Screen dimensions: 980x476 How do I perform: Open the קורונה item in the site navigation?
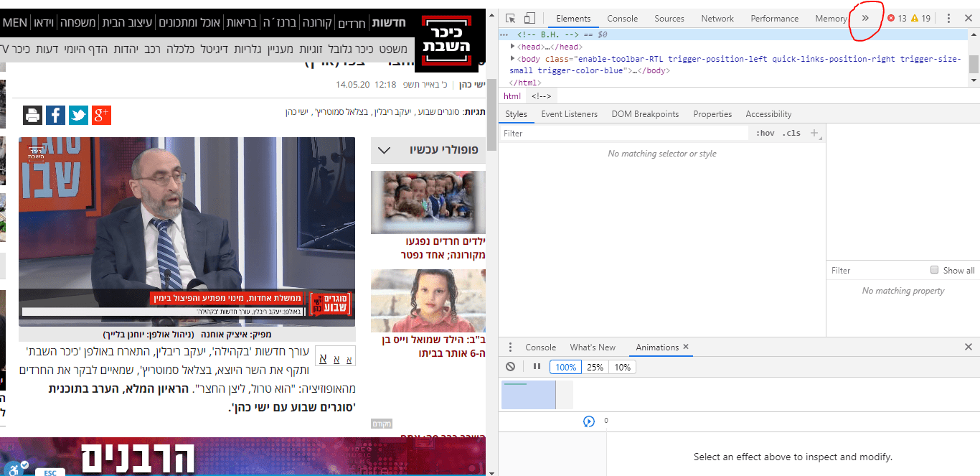click(316, 23)
